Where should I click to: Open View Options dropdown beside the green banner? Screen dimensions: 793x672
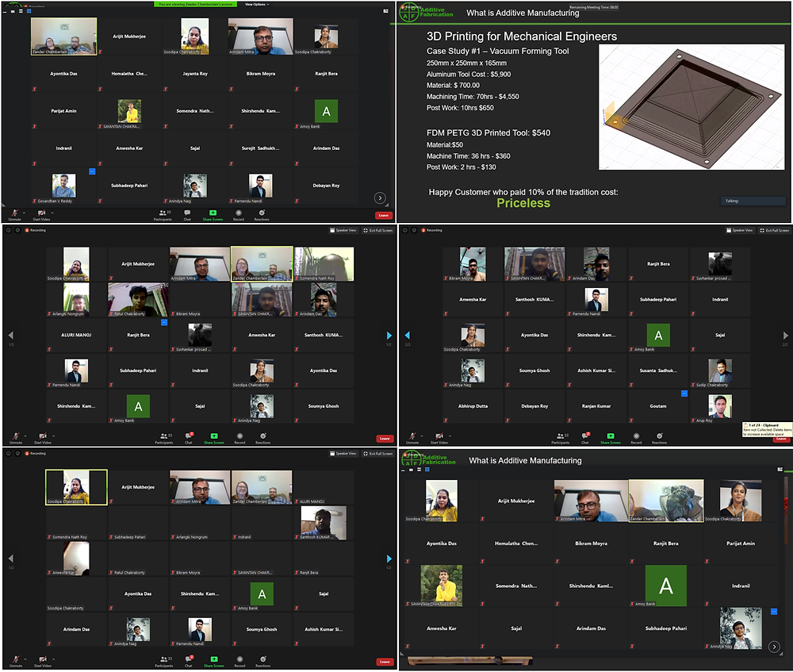tap(257, 4)
